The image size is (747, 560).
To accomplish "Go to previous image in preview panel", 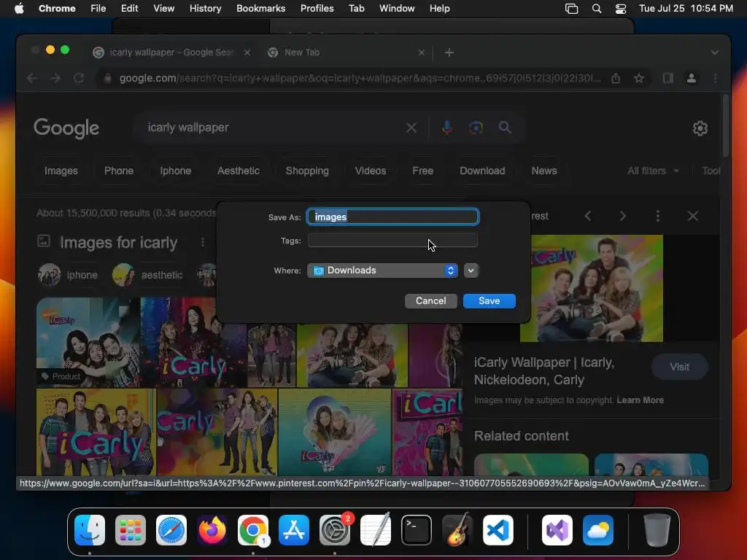I will click(588, 216).
